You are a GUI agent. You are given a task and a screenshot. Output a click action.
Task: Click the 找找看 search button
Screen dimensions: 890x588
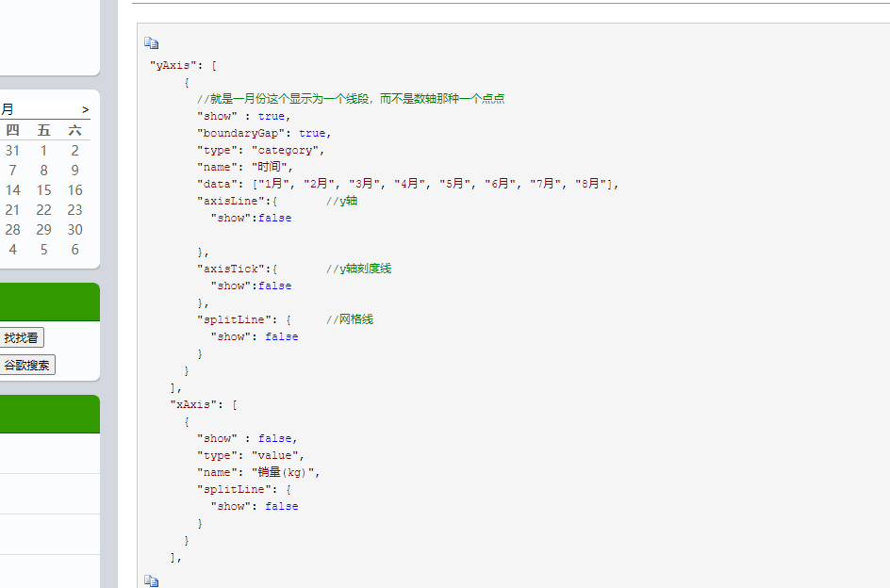point(21,337)
